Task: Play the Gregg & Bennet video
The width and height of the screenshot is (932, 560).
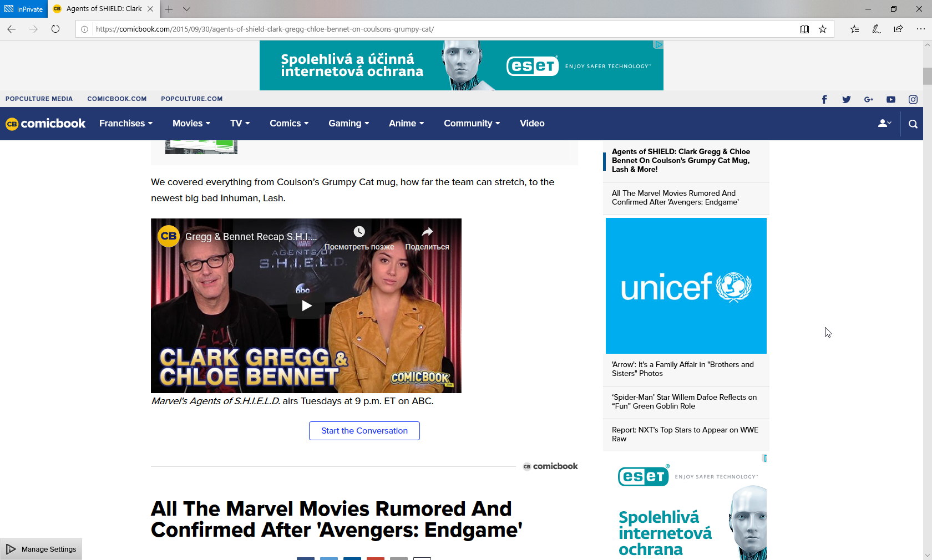Action: pos(306,306)
